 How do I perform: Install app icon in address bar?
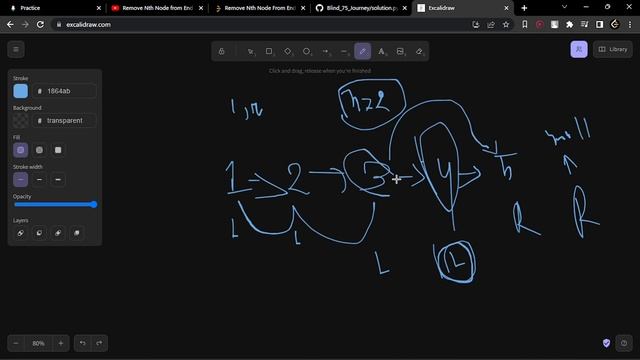(476, 24)
